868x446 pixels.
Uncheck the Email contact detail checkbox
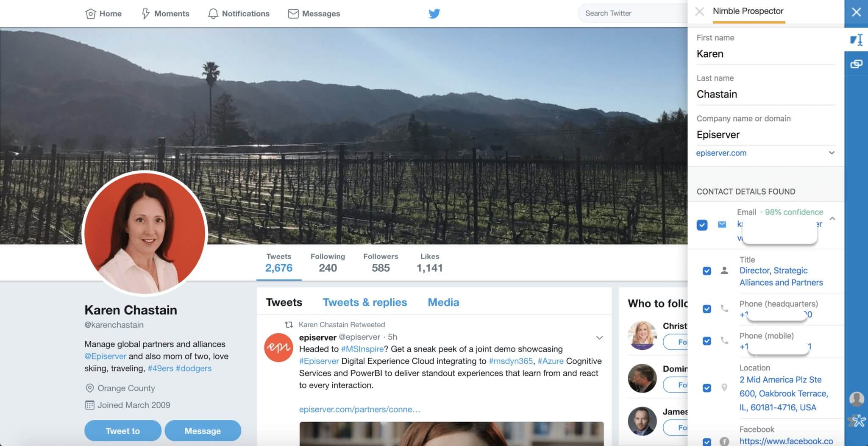(x=702, y=225)
